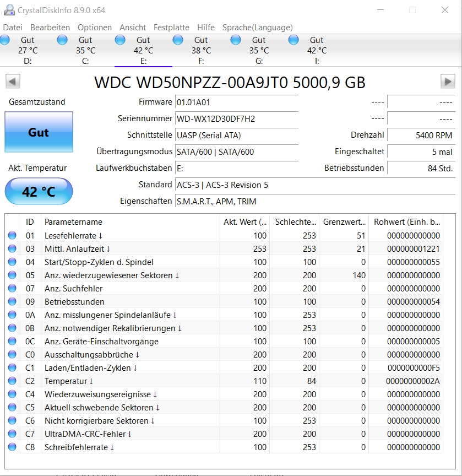The width and height of the screenshot is (462, 476).
Task: Click the ID column header
Action: pos(30,222)
